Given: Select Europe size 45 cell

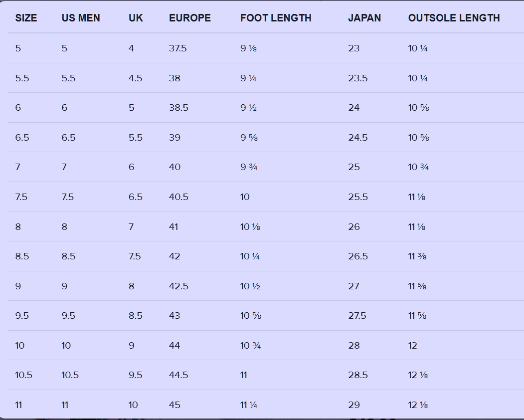Looking at the screenshot, I should point(175,405).
